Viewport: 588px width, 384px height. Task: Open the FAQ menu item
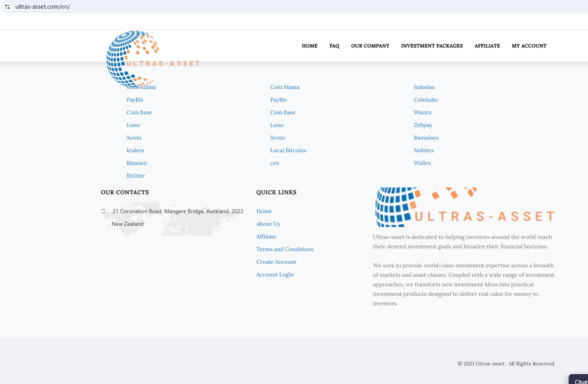point(334,46)
